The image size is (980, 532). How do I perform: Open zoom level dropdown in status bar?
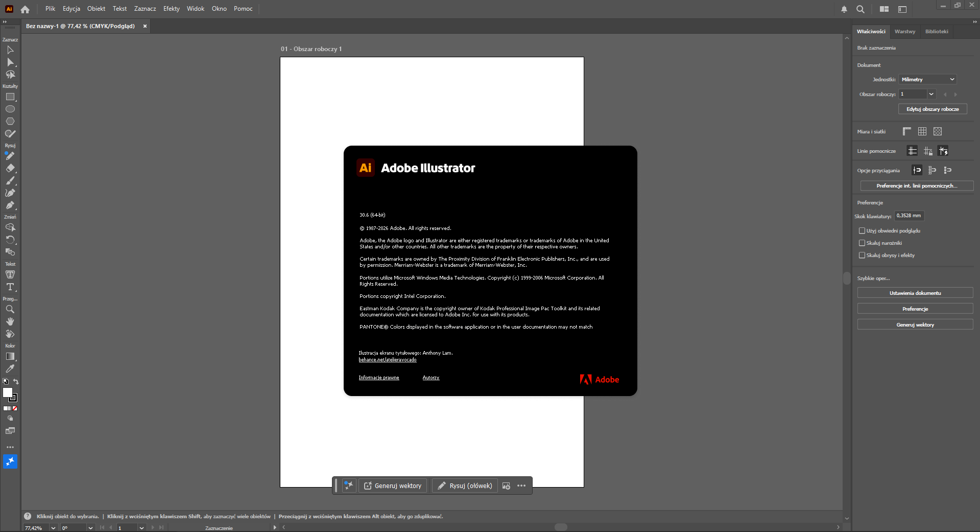[x=53, y=528]
